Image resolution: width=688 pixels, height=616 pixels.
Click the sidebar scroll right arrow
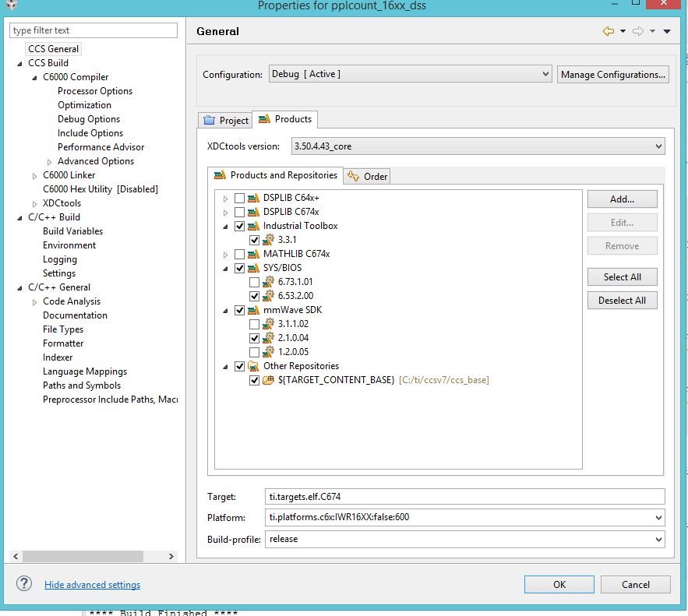click(x=171, y=556)
